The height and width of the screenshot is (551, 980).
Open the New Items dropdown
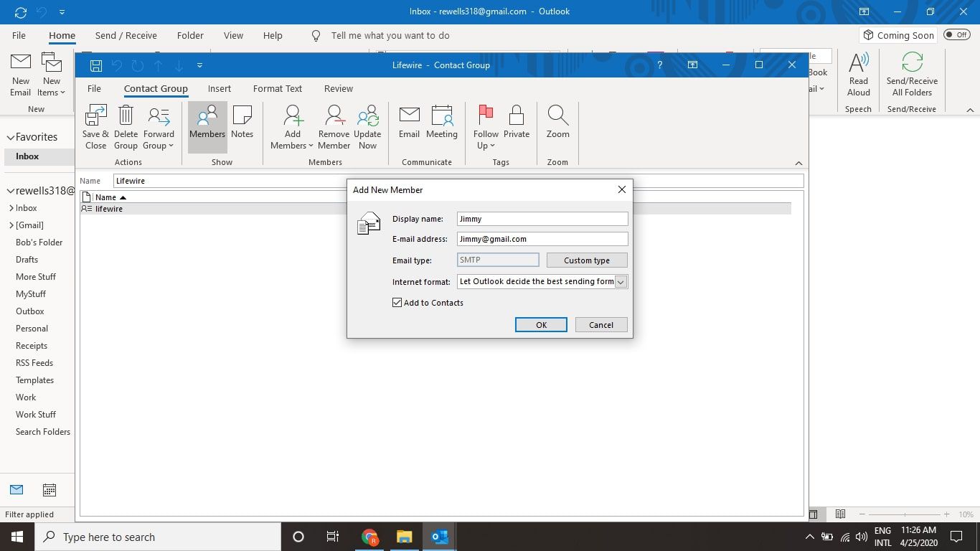pyautogui.click(x=51, y=75)
